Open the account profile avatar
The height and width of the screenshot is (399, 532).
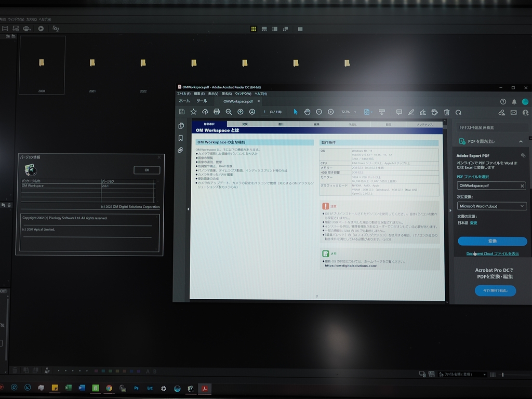pyautogui.click(x=525, y=101)
